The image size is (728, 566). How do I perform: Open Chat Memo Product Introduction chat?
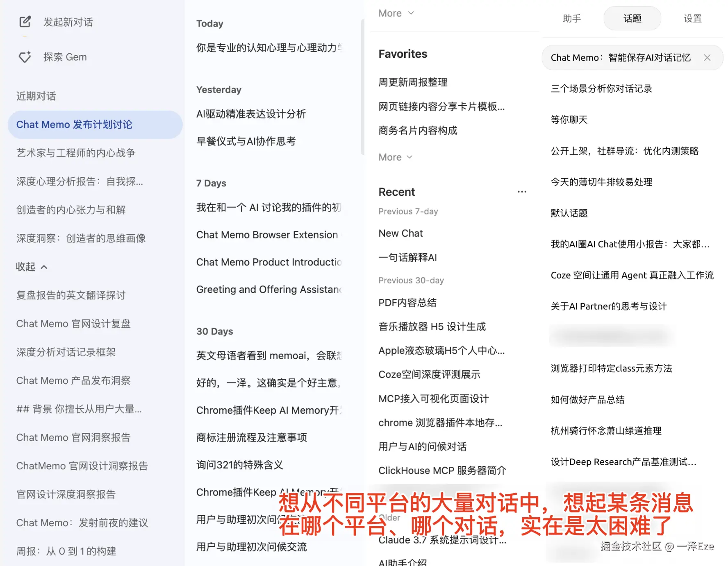(269, 262)
